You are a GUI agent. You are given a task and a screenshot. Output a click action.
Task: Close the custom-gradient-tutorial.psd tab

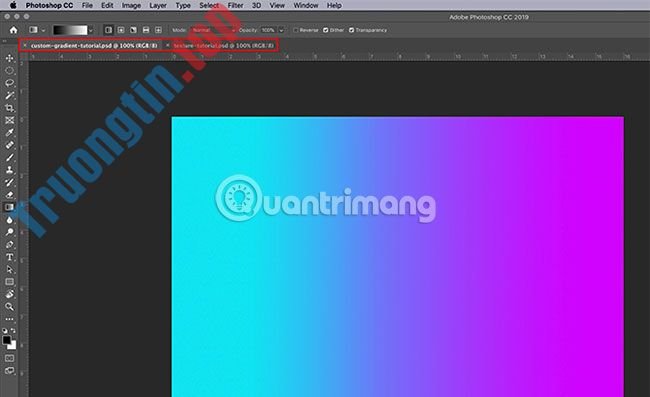pos(24,45)
